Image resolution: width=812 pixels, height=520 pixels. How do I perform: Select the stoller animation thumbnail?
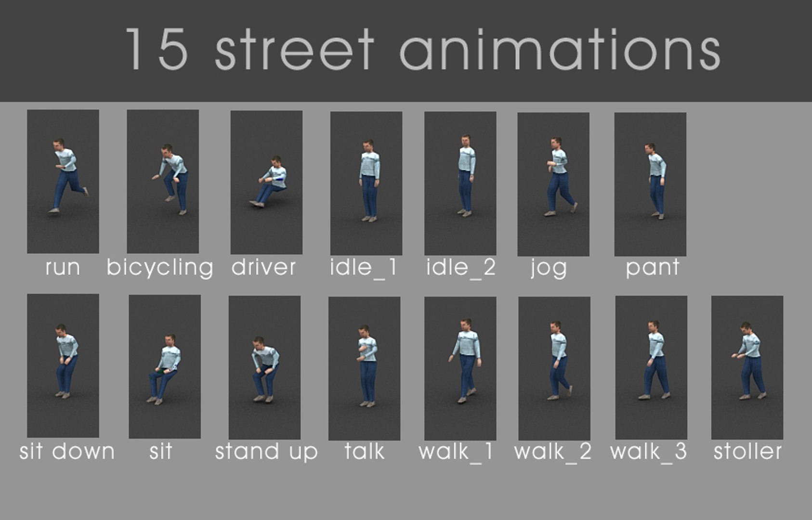747,368
